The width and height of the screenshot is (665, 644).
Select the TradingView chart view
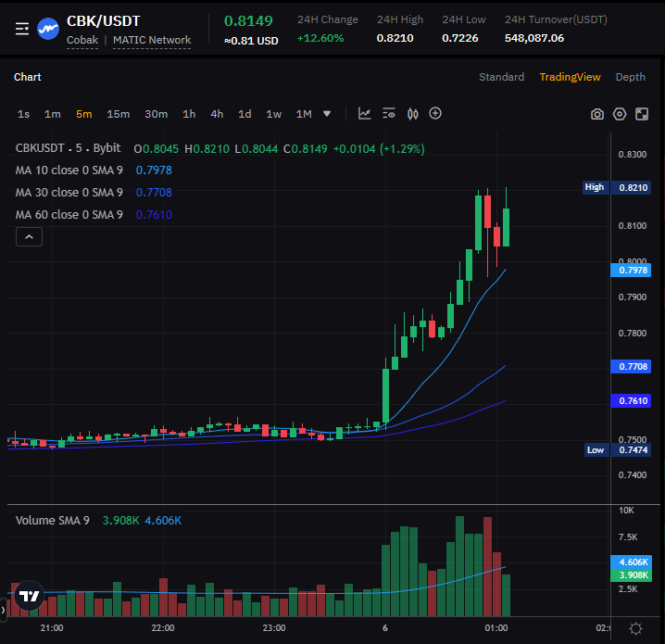click(570, 77)
